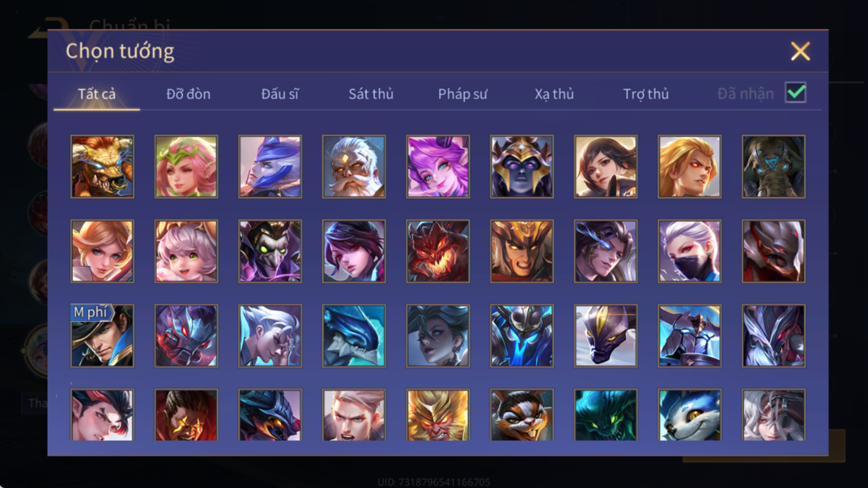Select the Đấu sĩ tab

click(280, 94)
